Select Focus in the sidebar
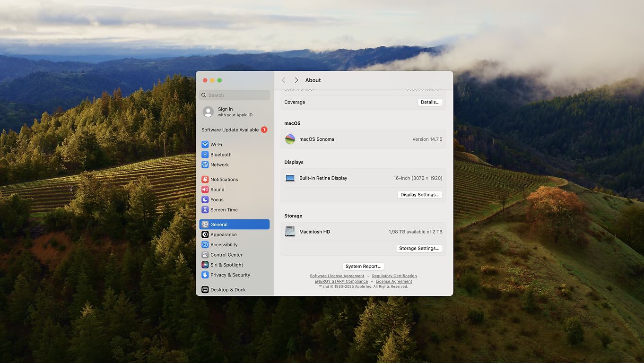 click(235, 199)
